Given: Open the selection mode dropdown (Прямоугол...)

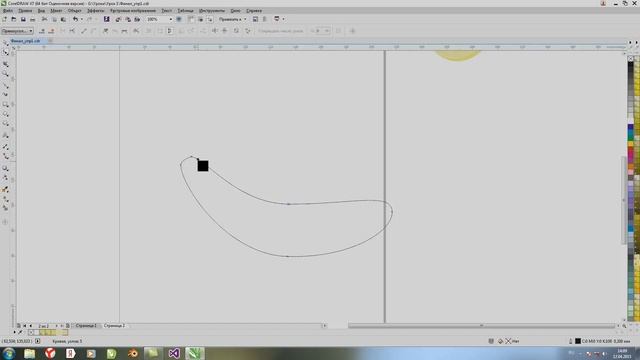Looking at the screenshot, I should tap(17, 31).
